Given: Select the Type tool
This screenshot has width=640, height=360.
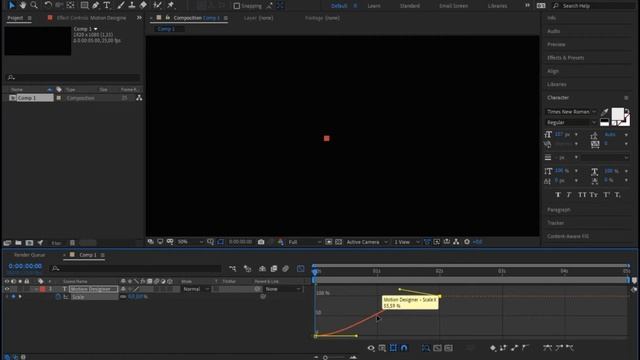Looking at the screenshot, I should tap(107, 5).
